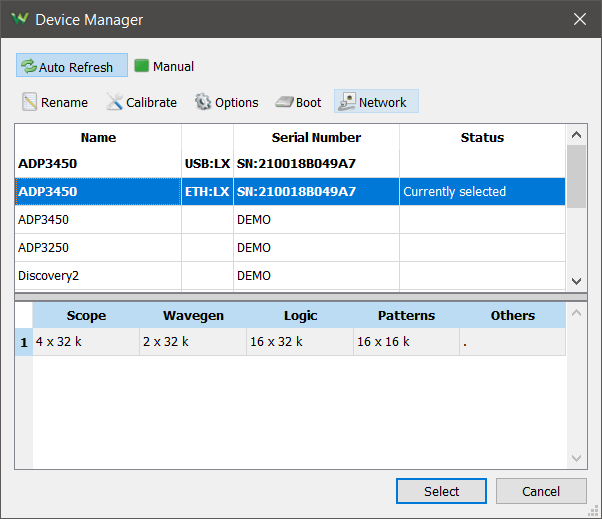This screenshot has height=519, width=602.
Task: Click the USB:LX connection cell
Action: (207, 164)
